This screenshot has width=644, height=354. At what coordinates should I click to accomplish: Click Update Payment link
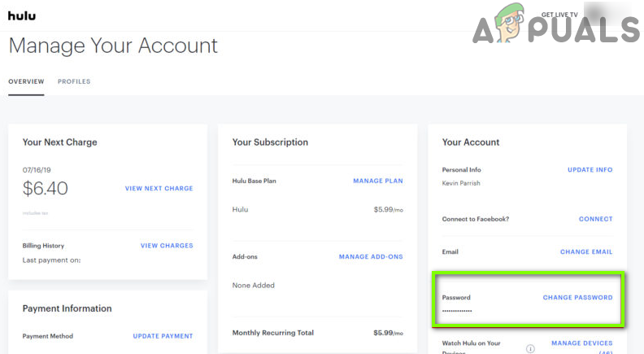(163, 336)
